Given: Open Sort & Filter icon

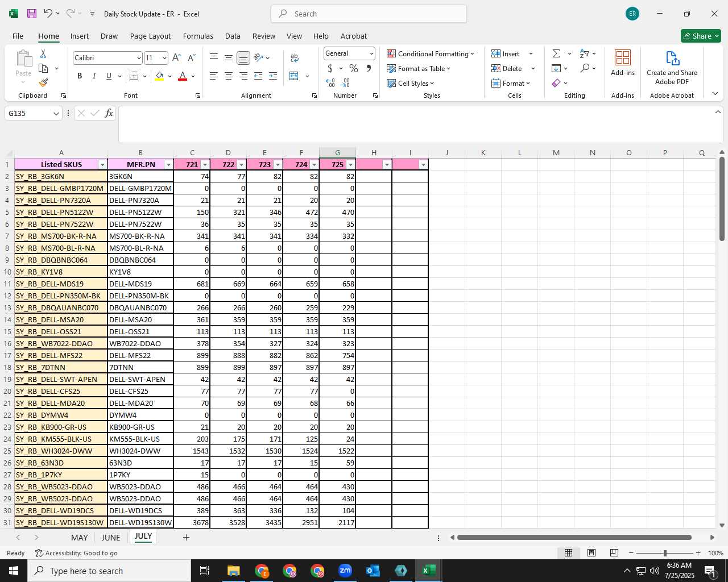Looking at the screenshot, I should (585, 53).
